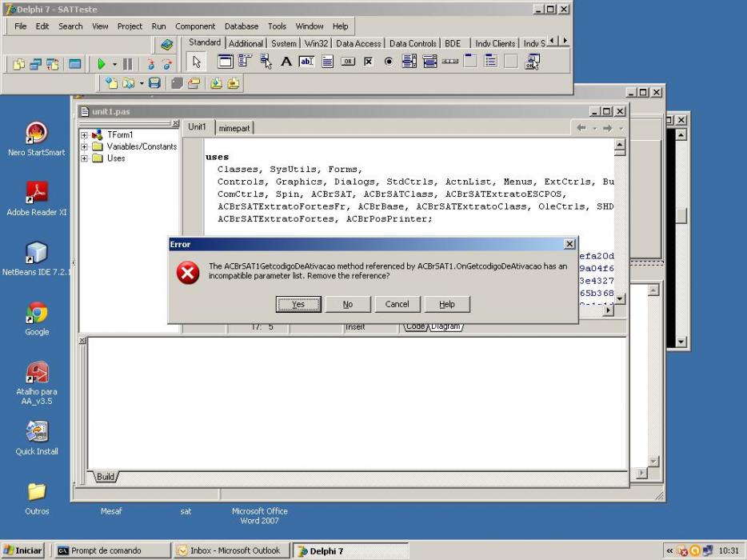
Task: Select the RadioButton component icon
Action: [x=389, y=62]
